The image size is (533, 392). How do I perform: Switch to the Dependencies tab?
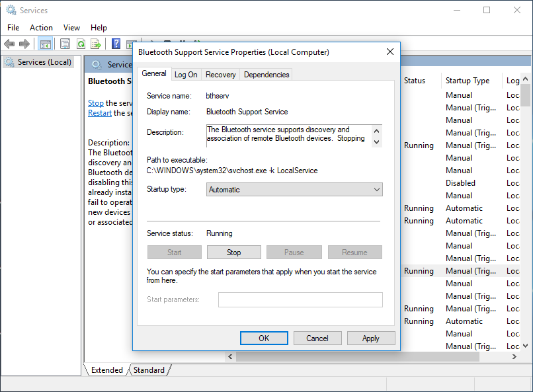click(x=266, y=74)
